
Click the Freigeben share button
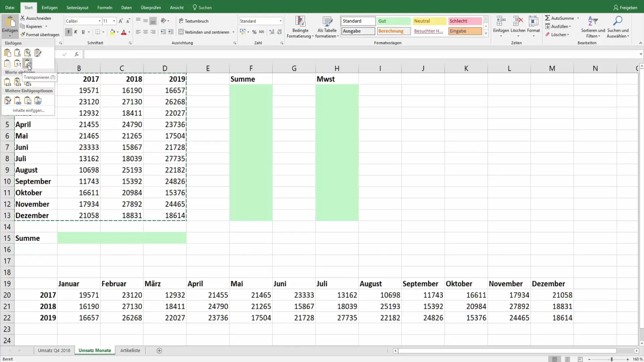[x=625, y=7]
